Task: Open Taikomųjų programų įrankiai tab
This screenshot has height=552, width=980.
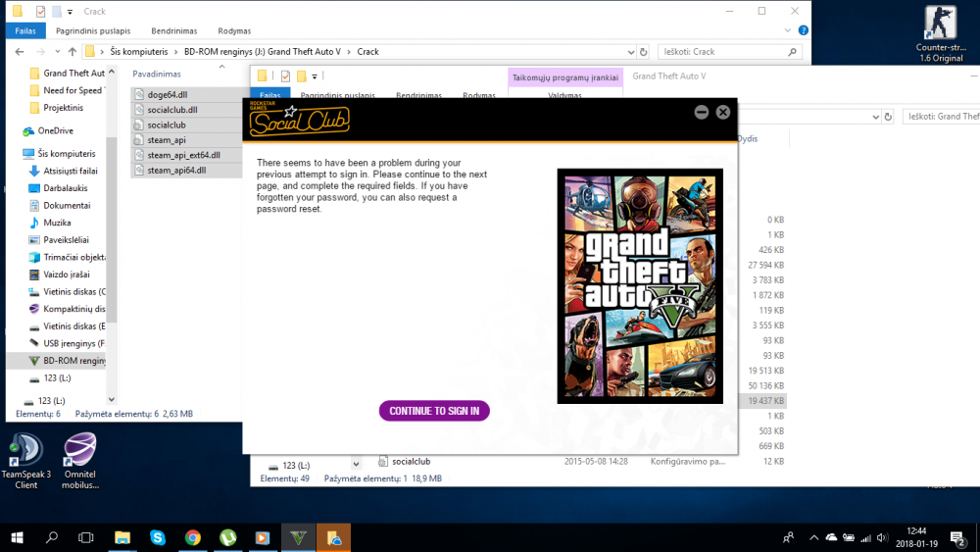Action: coord(565,77)
